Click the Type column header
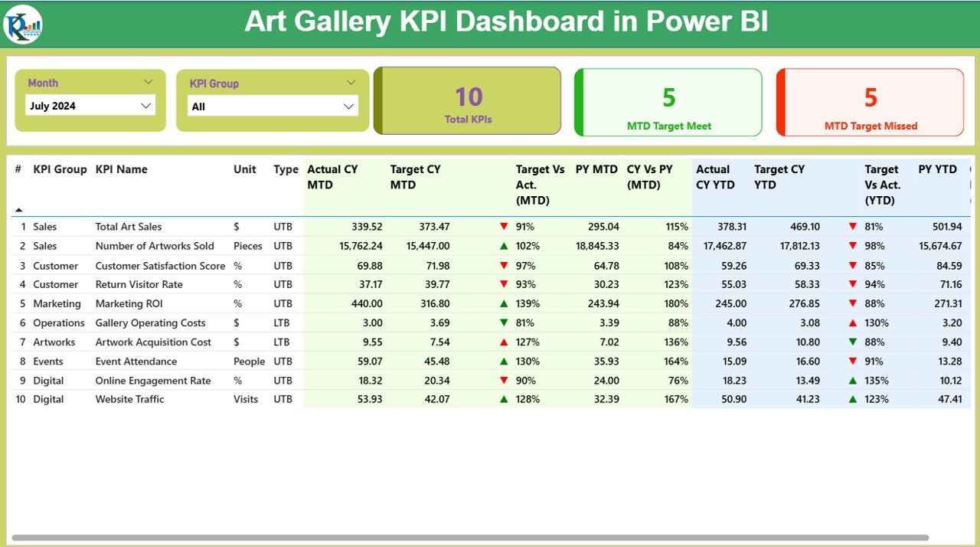This screenshot has width=980, height=547. pyautogui.click(x=286, y=169)
